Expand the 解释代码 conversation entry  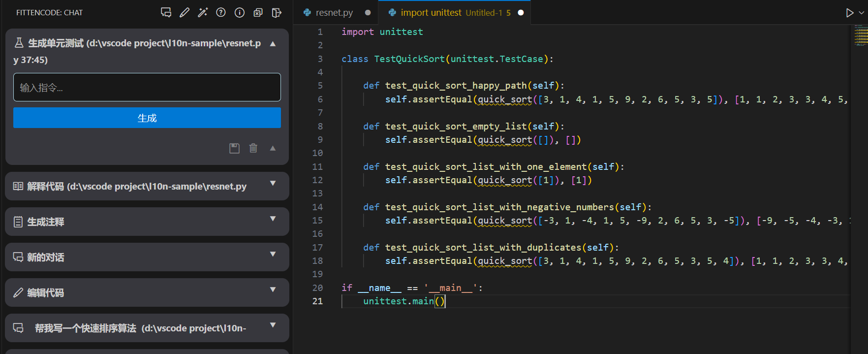273,184
